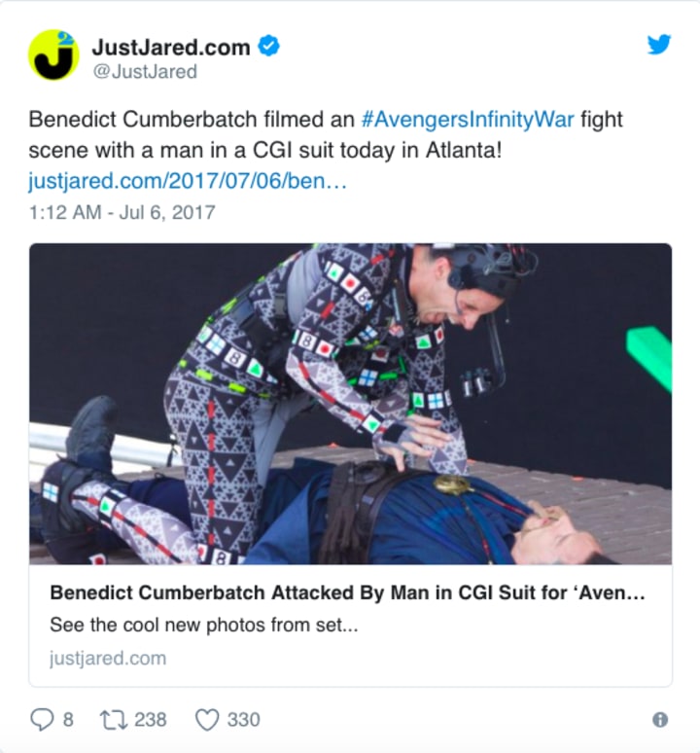Open the @JustJared handle
The height and width of the screenshot is (753, 700).
(145, 72)
